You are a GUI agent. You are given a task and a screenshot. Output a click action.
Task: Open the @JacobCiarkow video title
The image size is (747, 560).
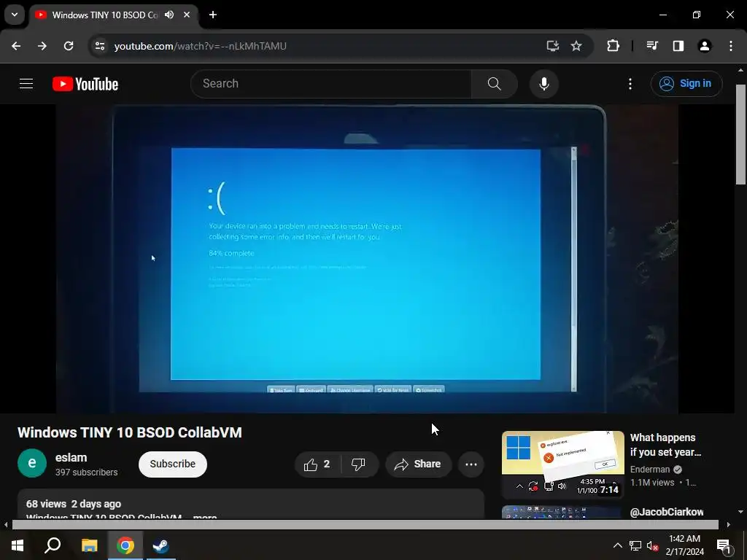[667, 512]
